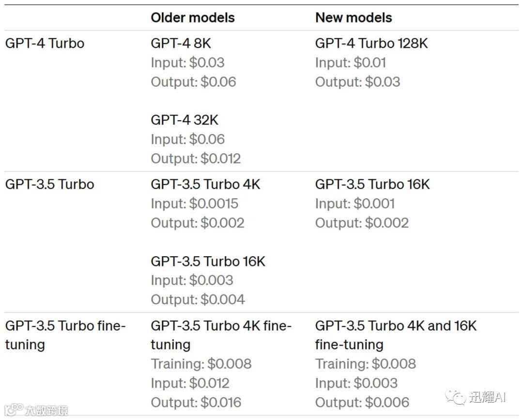523x420 pixels.
Task: Select the GPT-4 8K model name
Action: pyautogui.click(x=181, y=43)
